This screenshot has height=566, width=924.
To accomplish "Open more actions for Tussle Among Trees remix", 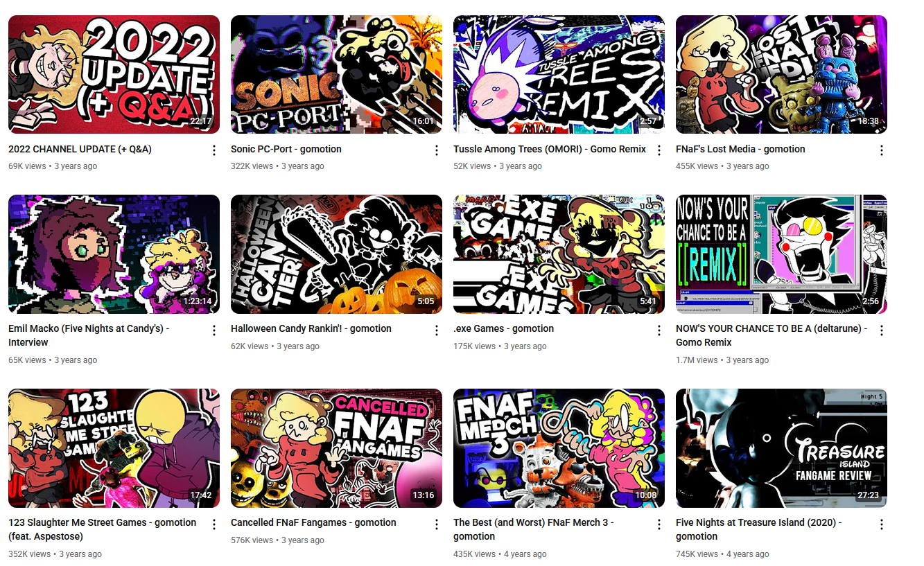I will coord(659,150).
